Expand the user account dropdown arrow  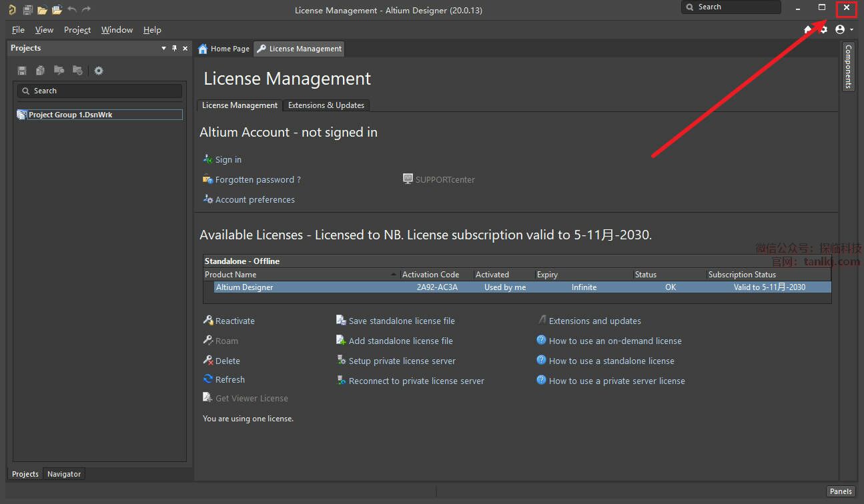(x=852, y=30)
